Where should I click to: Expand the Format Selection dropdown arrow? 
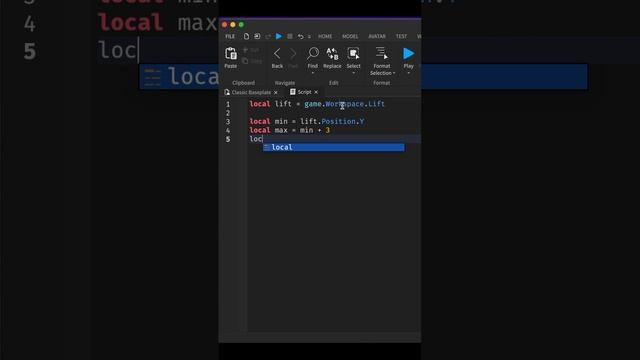pyautogui.click(x=394, y=73)
